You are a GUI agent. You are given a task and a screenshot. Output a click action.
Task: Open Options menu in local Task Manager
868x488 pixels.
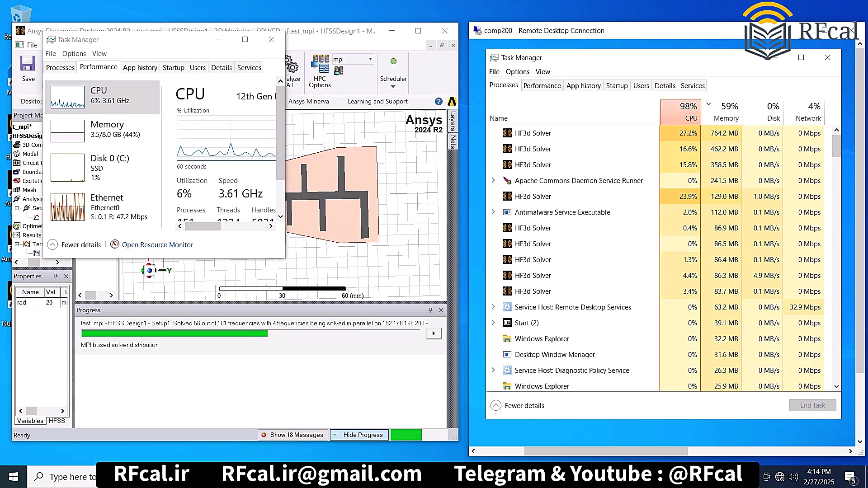[74, 53]
